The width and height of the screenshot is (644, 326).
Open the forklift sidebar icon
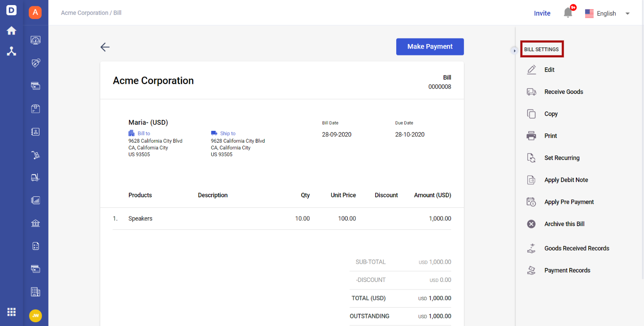click(x=36, y=177)
